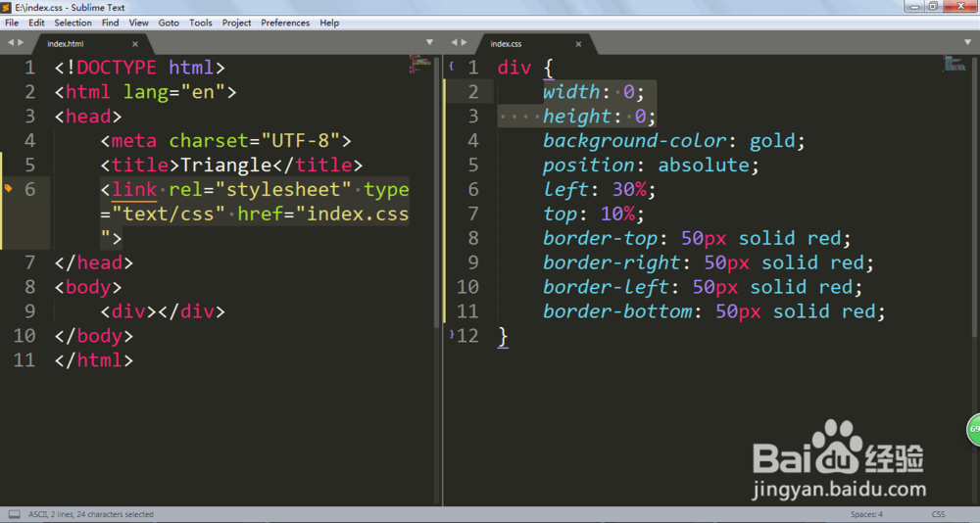
Task: Open the Help menu
Action: (x=329, y=23)
